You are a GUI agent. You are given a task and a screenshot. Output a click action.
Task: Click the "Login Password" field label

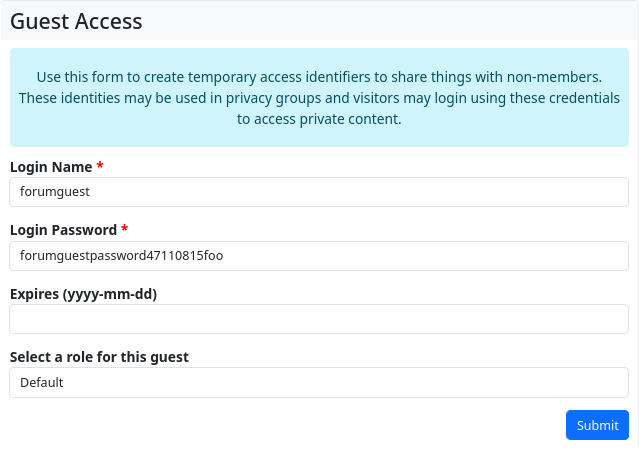(x=63, y=230)
